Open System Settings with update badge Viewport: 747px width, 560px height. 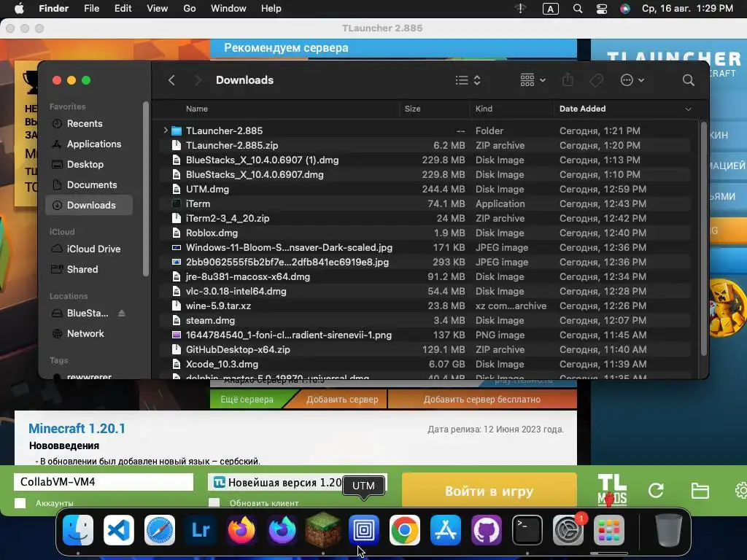pos(568,529)
